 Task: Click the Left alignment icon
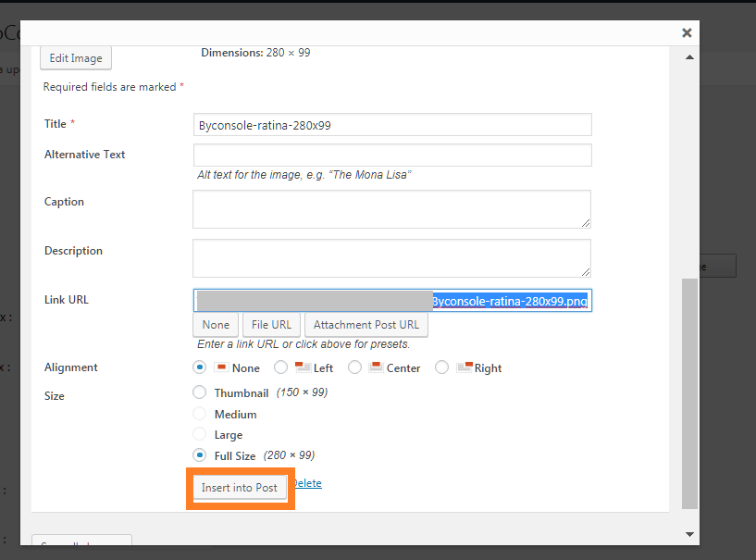click(x=303, y=367)
